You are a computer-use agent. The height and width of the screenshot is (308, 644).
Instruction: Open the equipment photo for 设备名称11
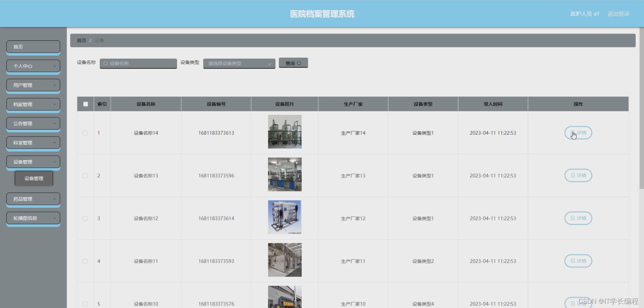point(284,260)
